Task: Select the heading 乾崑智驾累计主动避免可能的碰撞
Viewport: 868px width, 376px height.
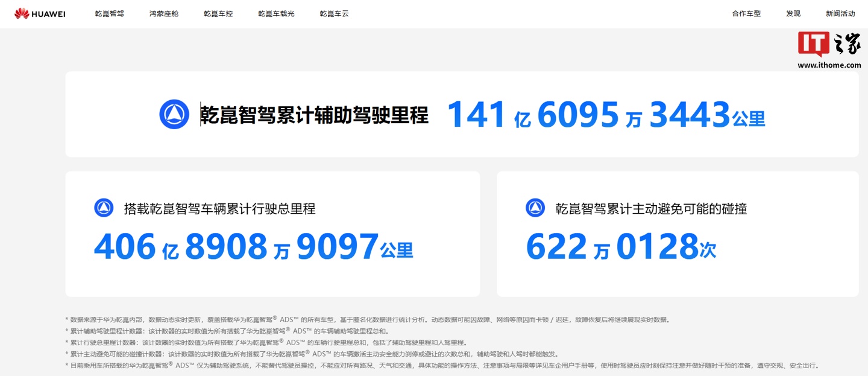Action: click(651, 209)
